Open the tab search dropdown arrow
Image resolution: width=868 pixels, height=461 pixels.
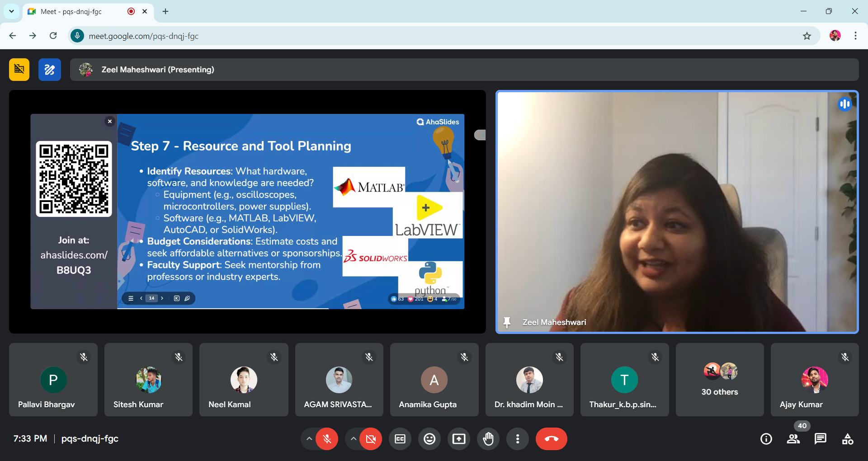(x=11, y=11)
